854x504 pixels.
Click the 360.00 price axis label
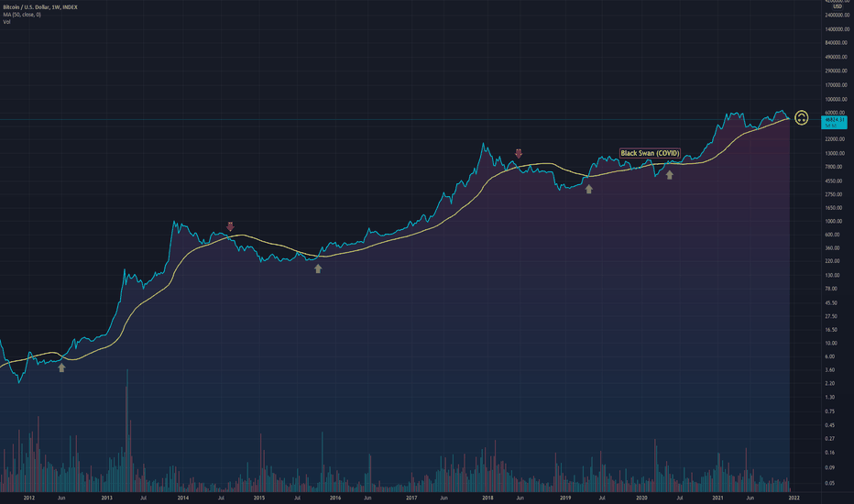point(832,248)
